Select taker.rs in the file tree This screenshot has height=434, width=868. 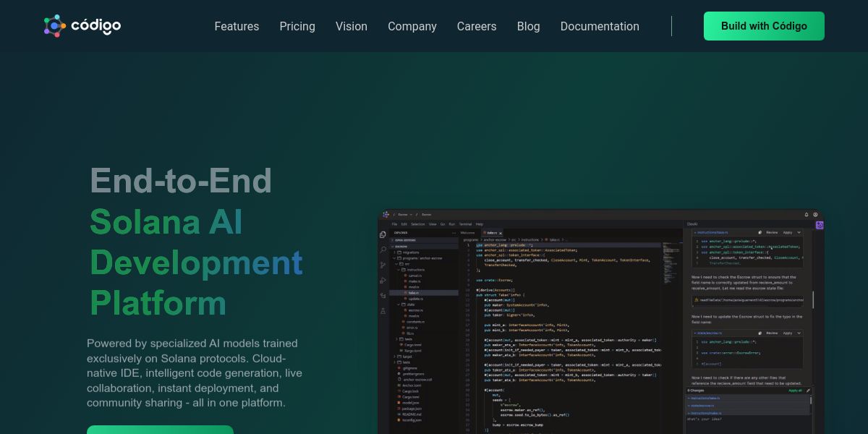423,293
